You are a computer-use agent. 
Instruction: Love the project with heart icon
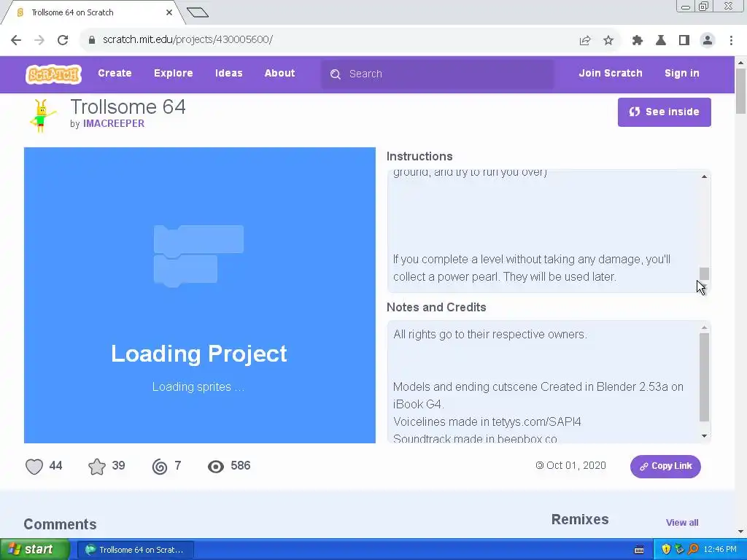34,467
